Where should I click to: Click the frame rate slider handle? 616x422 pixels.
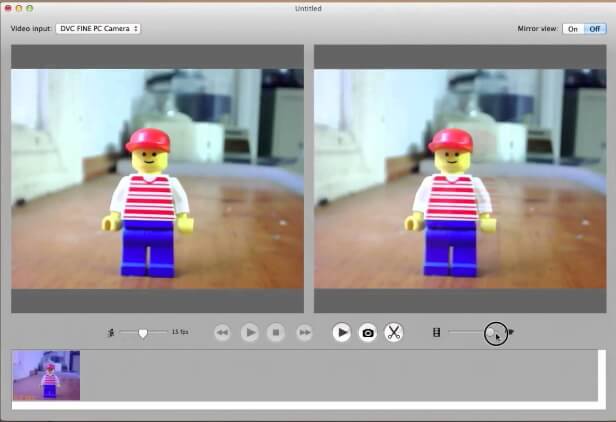[143, 333]
